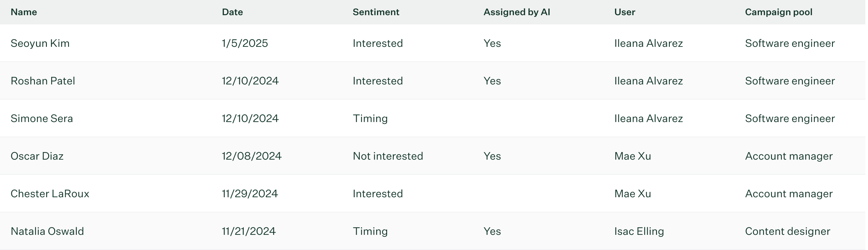Select the Assigned by AI column header
Image resolution: width=868 pixels, height=250 pixels.
tap(517, 12)
